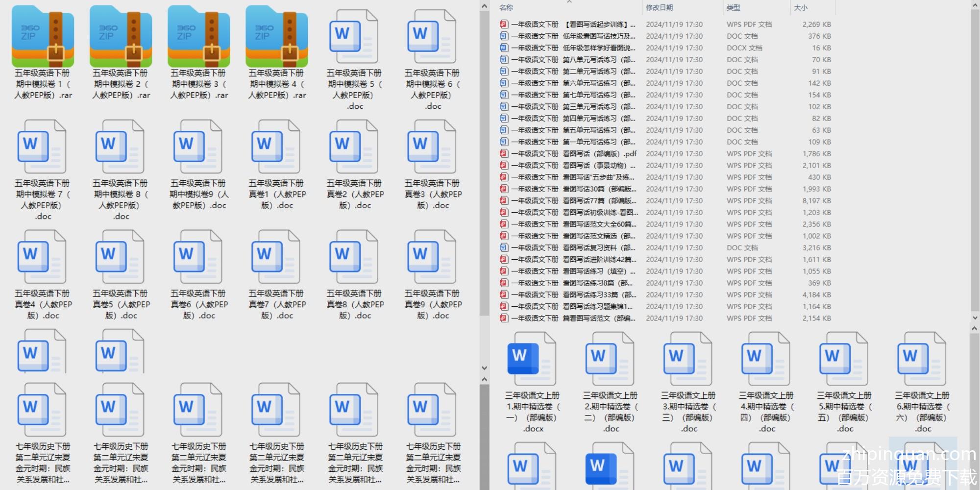The image size is (980, 490).
Task: Click the 第七单元写话练习 file name
Action: click(573, 95)
